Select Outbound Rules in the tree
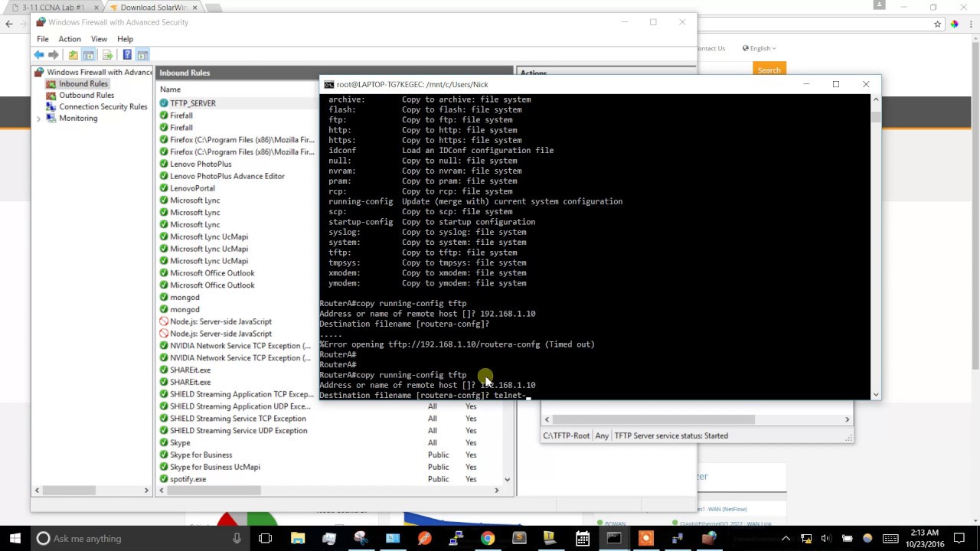This screenshot has width=980, height=551. click(87, 95)
